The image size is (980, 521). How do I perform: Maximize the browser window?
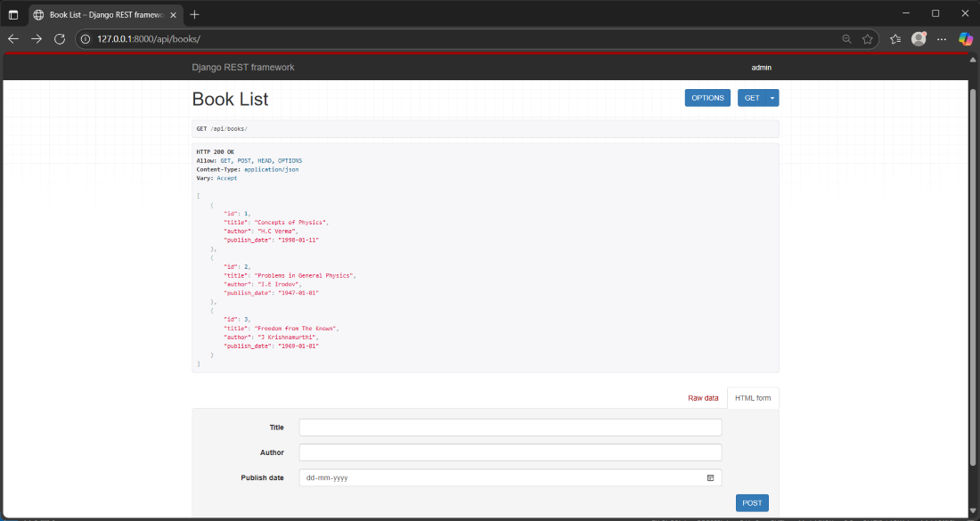(x=935, y=13)
